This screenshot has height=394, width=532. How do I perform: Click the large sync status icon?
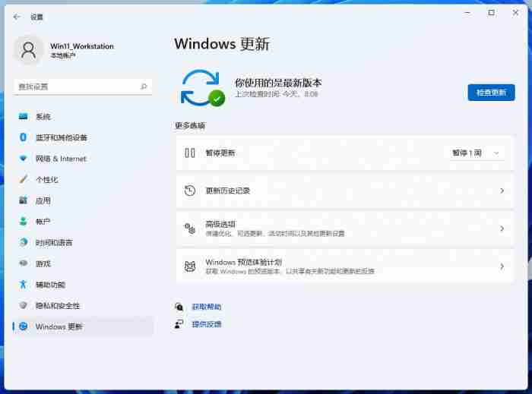[x=203, y=88]
